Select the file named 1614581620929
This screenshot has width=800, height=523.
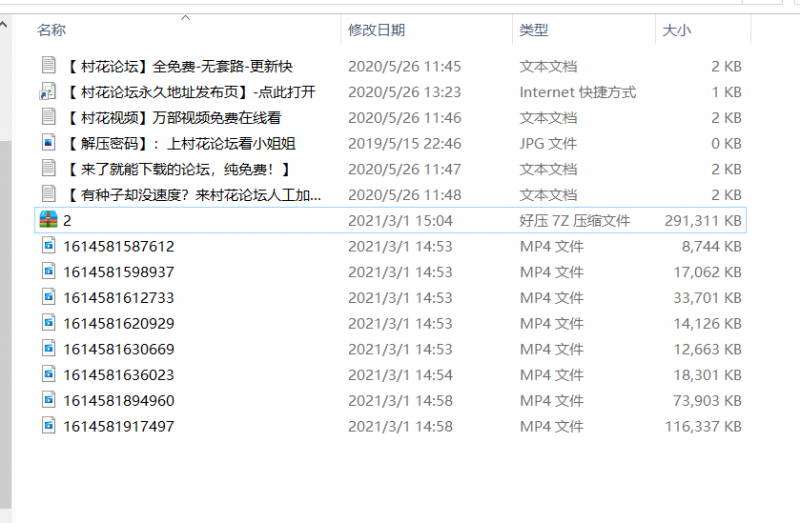[x=118, y=323]
